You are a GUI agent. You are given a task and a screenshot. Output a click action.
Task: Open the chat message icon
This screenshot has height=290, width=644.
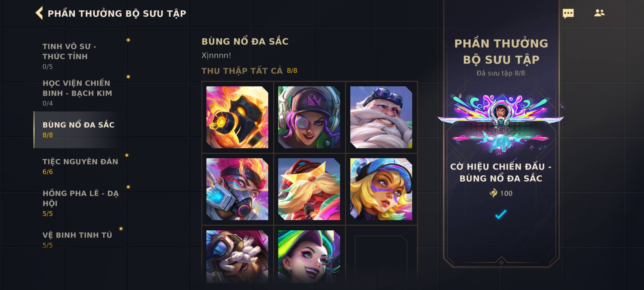[x=568, y=13]
